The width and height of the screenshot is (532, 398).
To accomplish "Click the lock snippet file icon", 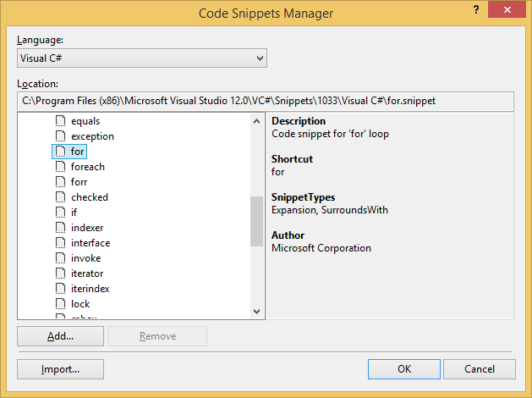I will [x=60, y=304].
